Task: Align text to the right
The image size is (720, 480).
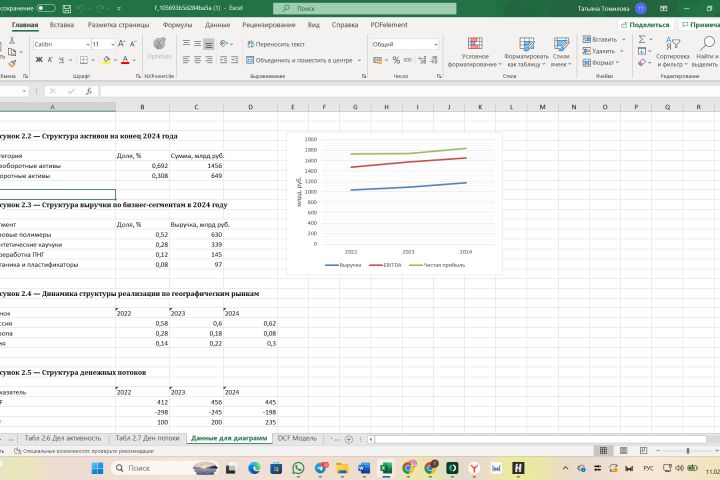Action: pyautogui.click(x=208, y=60)
